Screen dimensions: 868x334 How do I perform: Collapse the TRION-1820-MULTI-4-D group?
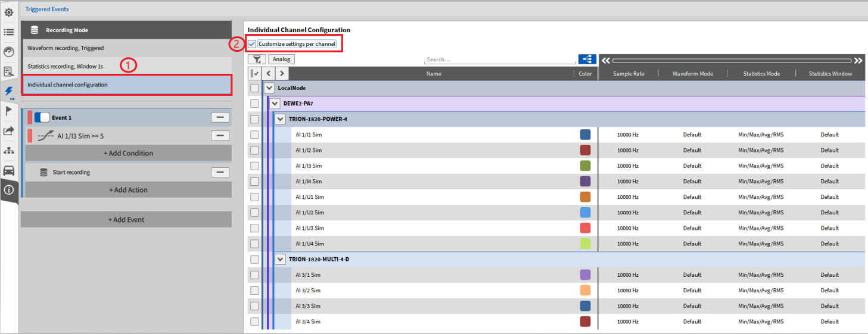point(281,260)
